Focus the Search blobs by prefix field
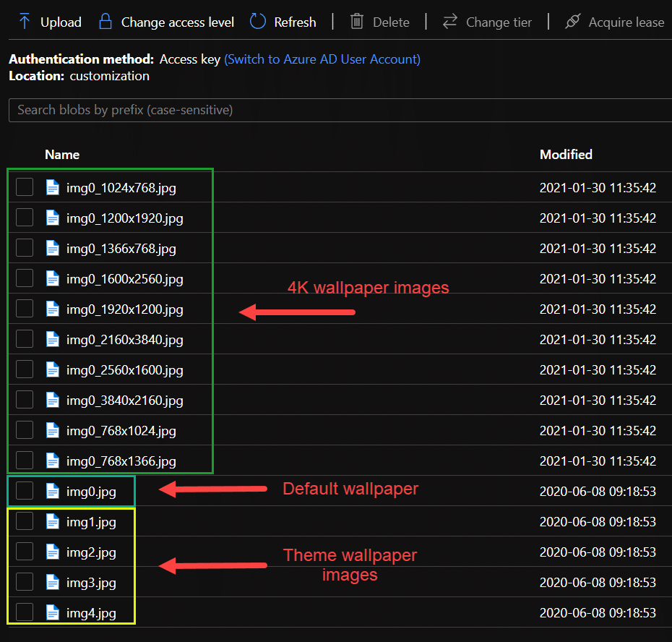 340,110
